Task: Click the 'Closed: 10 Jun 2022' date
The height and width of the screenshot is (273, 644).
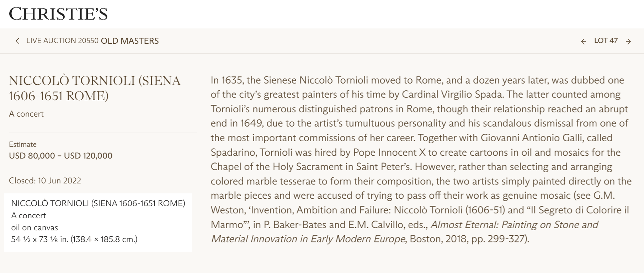Action: pos(45,181)
